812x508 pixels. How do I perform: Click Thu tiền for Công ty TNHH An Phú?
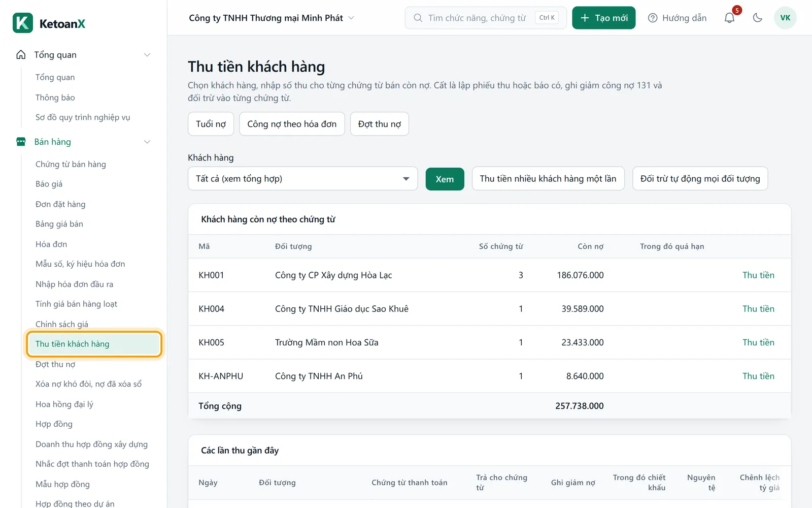click(x=758, y=376)
